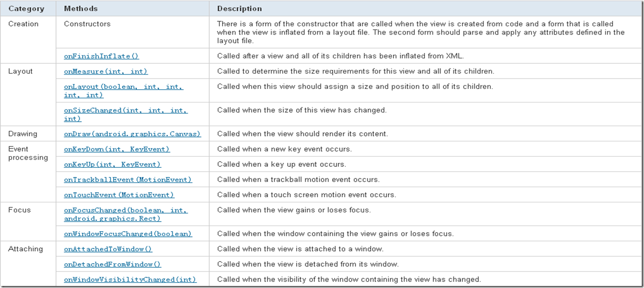Click the onFocusChanged method link

point(126,214)
